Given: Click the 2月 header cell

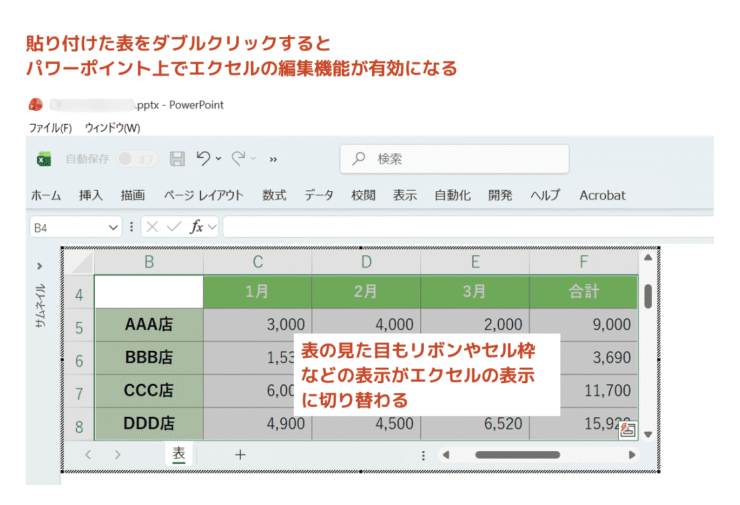Looking at the screenshot, I should tap(366, 292).
